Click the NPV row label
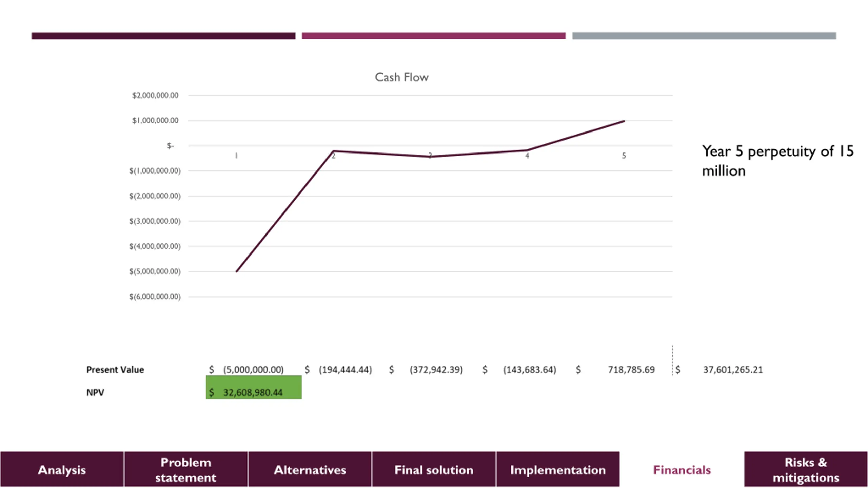This screenshot has width=868, height=488. click(x=95, y=392)
